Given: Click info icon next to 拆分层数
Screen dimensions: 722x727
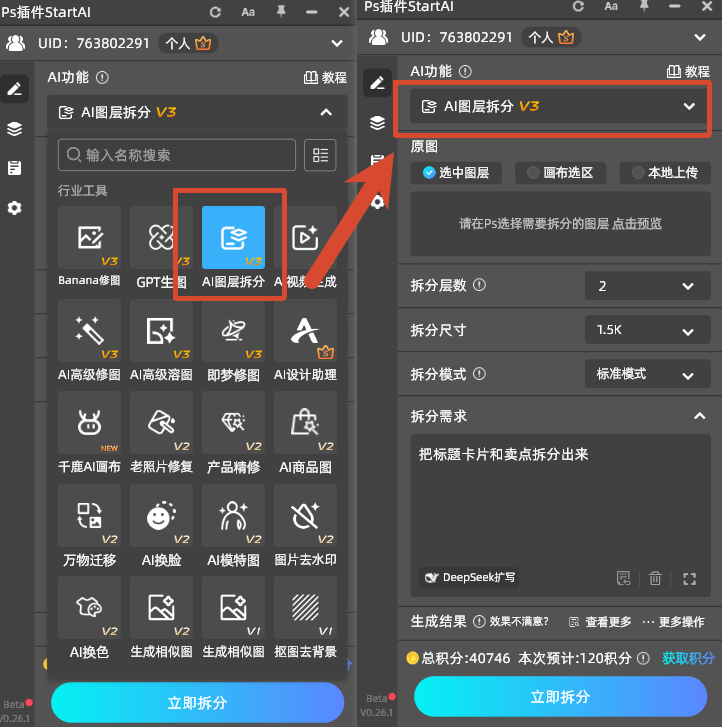Looking at the screenshot, I should pos(479,285).
